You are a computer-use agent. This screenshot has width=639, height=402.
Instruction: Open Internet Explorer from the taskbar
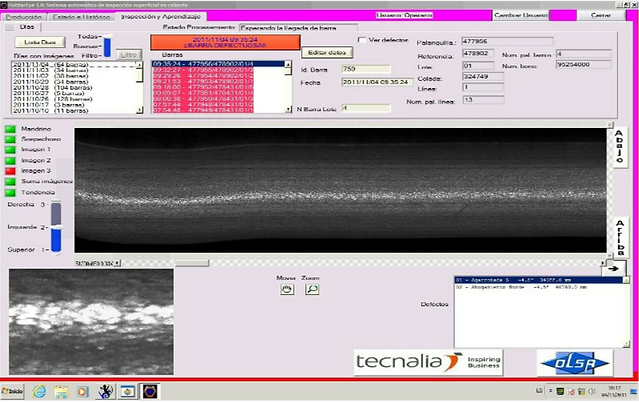pos(39,391)
